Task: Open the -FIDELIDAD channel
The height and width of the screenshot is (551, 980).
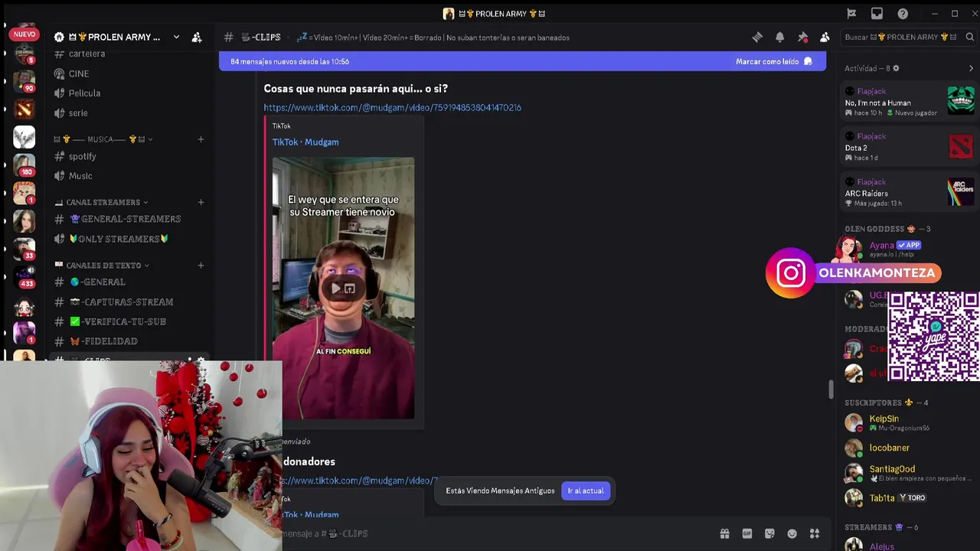Action: tap(103, 341)
